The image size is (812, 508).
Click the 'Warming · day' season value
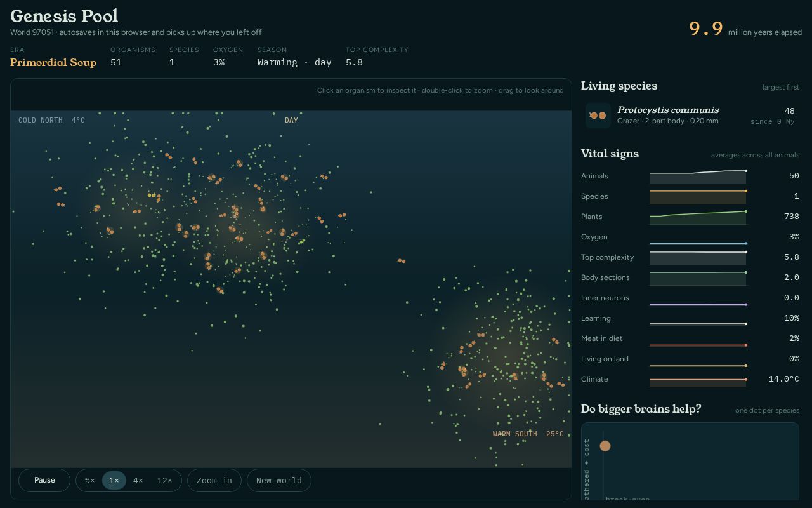(294, 62)
